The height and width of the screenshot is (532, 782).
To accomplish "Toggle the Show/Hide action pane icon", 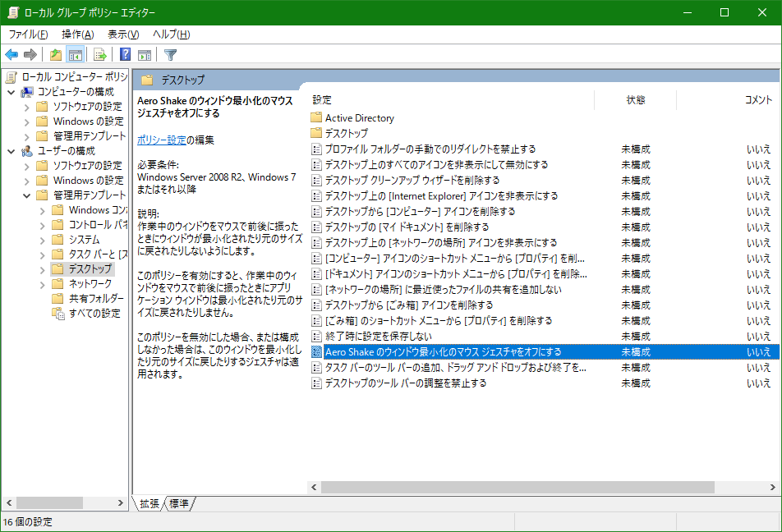I will tap(145, 54).
